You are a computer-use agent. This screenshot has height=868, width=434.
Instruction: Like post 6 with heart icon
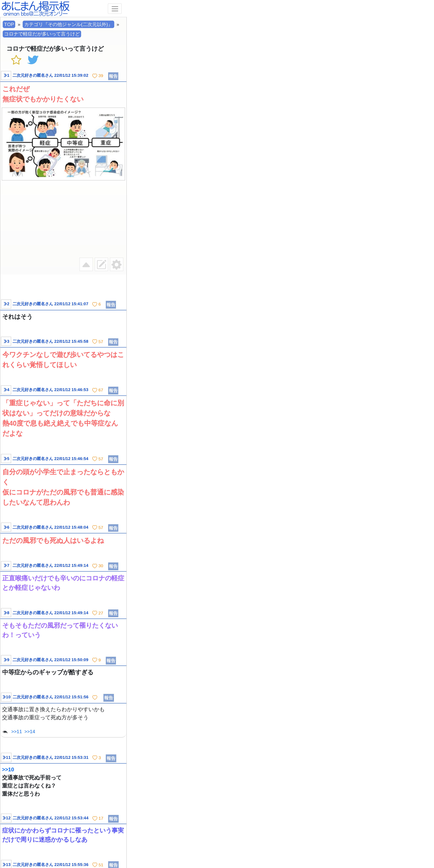pos(95,528)
